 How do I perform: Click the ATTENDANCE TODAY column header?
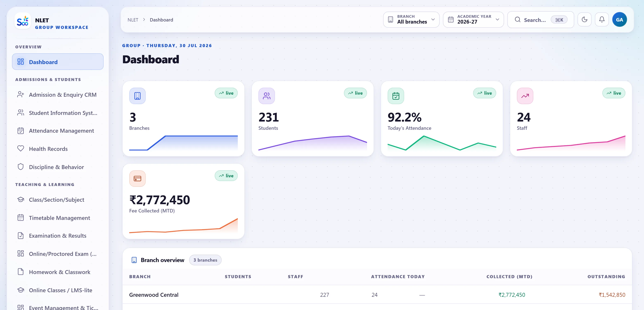[398, 277]
